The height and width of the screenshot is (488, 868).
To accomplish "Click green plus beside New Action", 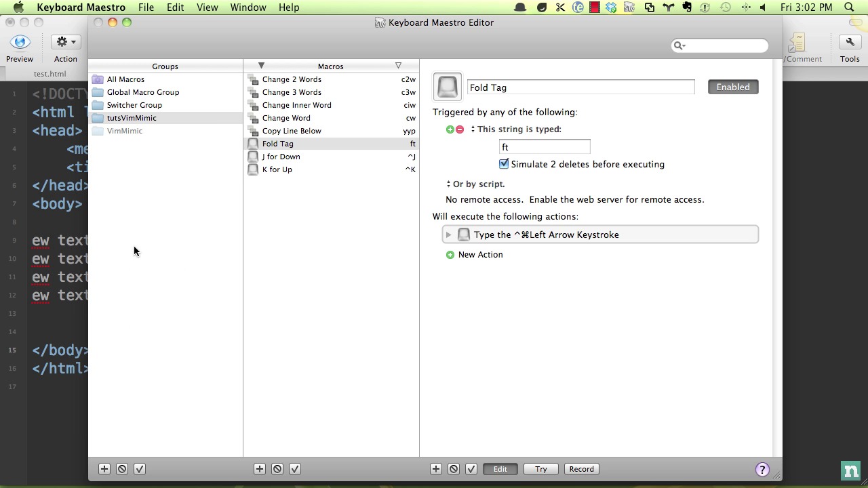I will pos(450,255).
